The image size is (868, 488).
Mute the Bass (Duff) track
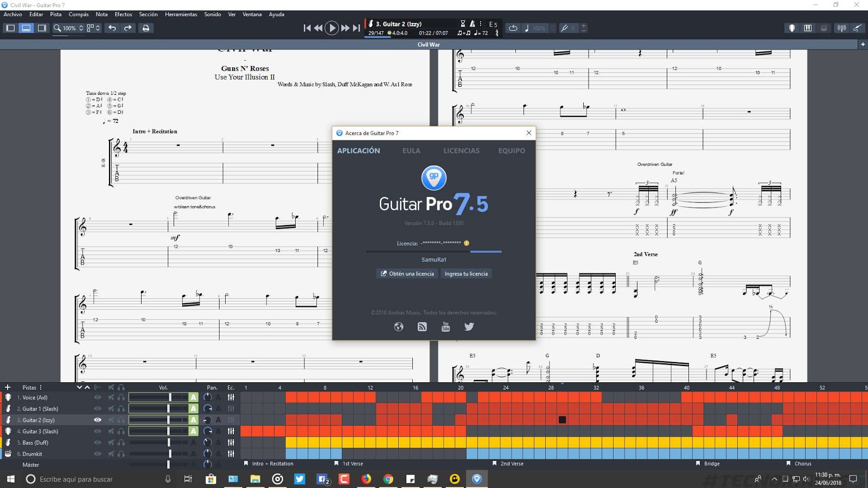pos(111,442)
